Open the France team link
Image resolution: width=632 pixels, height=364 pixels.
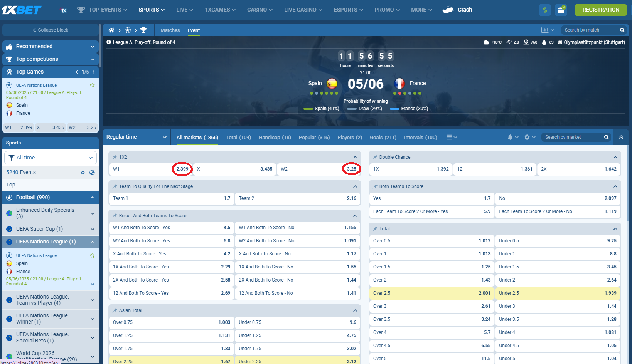[x=418, y=83]
